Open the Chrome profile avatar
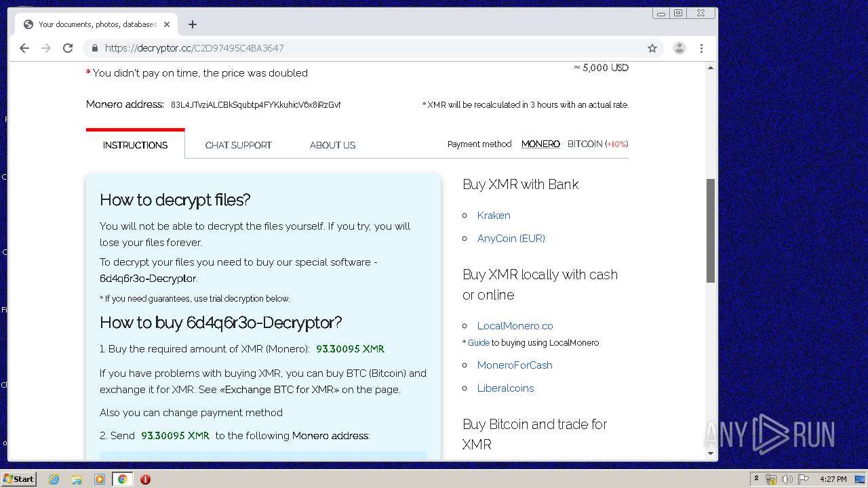Image resolution: width=868 pixels, height=488 pixels. (x=679, y=48)
